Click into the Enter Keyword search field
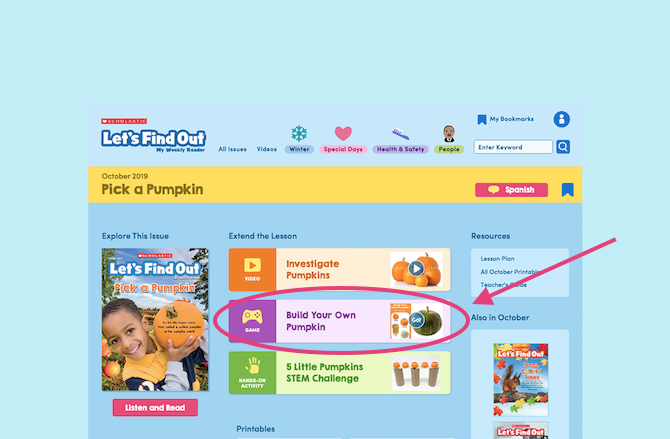The image size is (670, 439). (x=513, y=147)
